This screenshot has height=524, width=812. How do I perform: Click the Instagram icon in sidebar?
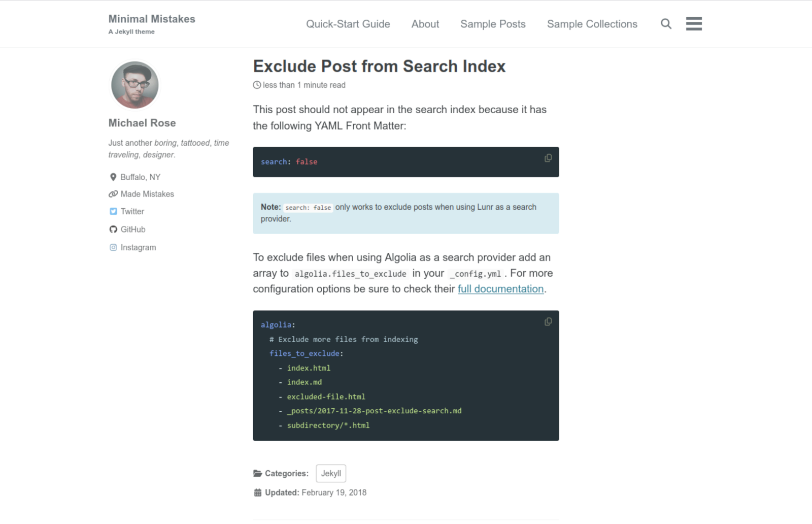(x=113, y=247)
